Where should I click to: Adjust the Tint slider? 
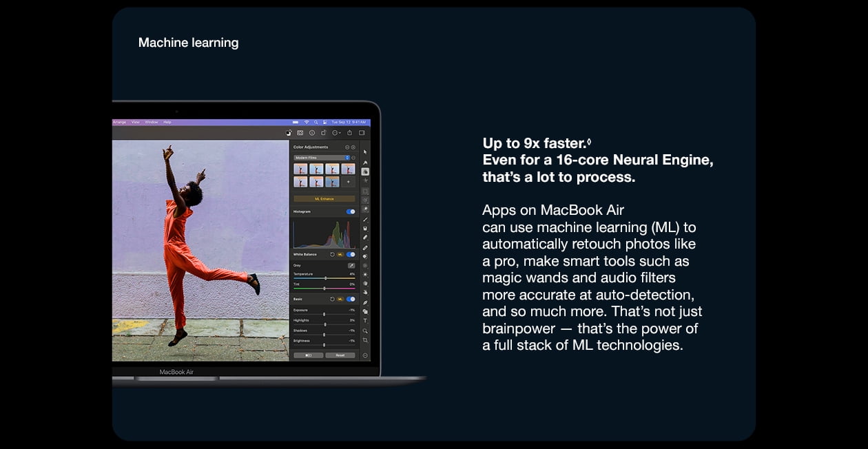(324, 289)
